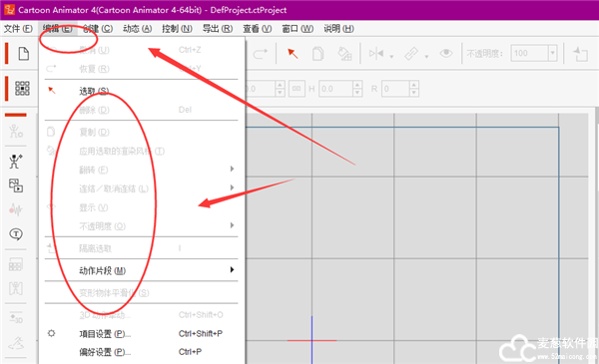Open the opacity 100 dropdown arrow

552,54
